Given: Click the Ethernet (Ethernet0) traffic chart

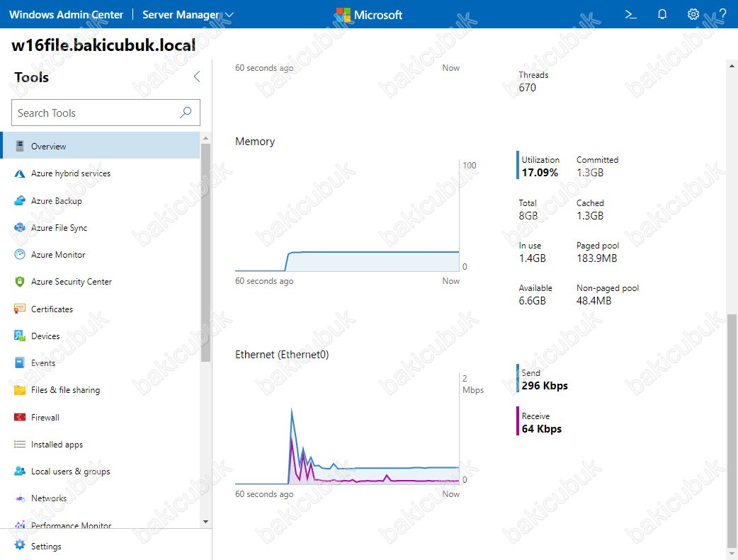Looking at the screenshot, I should pyautogui.click(x=347, y=429).
